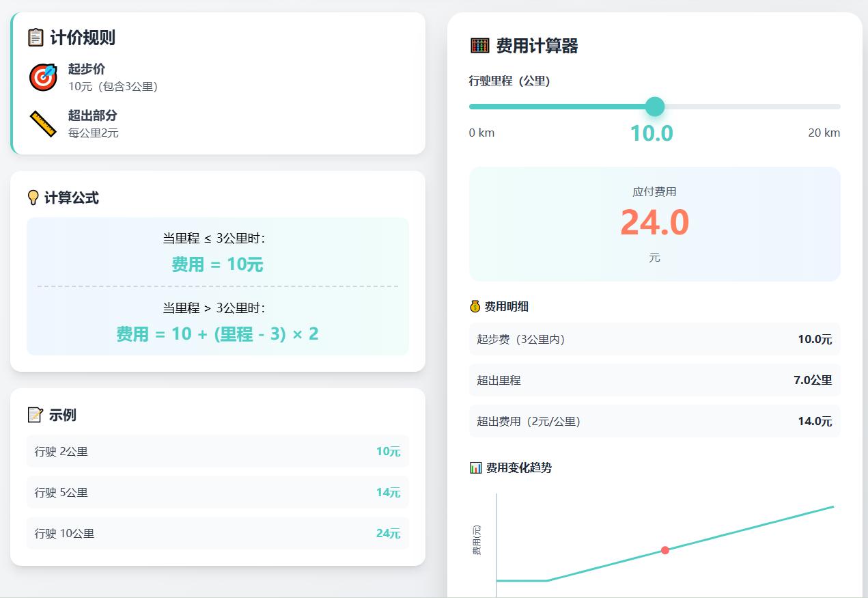Click the 行驶里程 slider handle
Viewport: 868px width, 598px height.
tap(655, 107)
